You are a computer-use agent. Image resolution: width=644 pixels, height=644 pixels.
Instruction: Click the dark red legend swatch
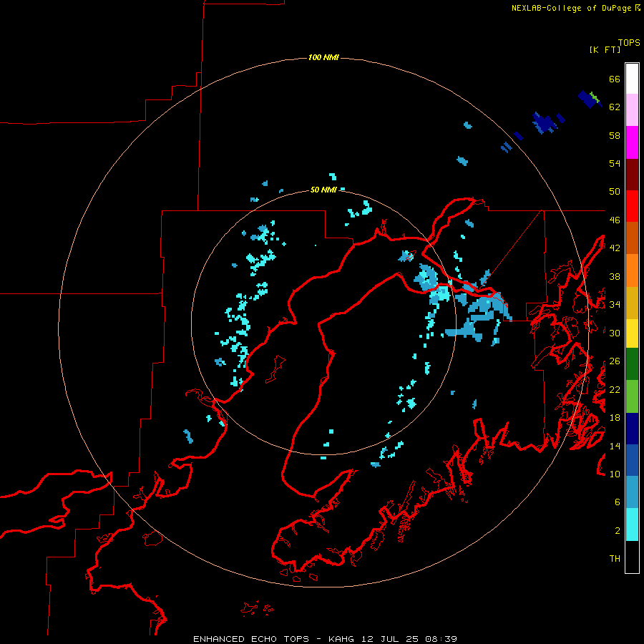(632, 174)
